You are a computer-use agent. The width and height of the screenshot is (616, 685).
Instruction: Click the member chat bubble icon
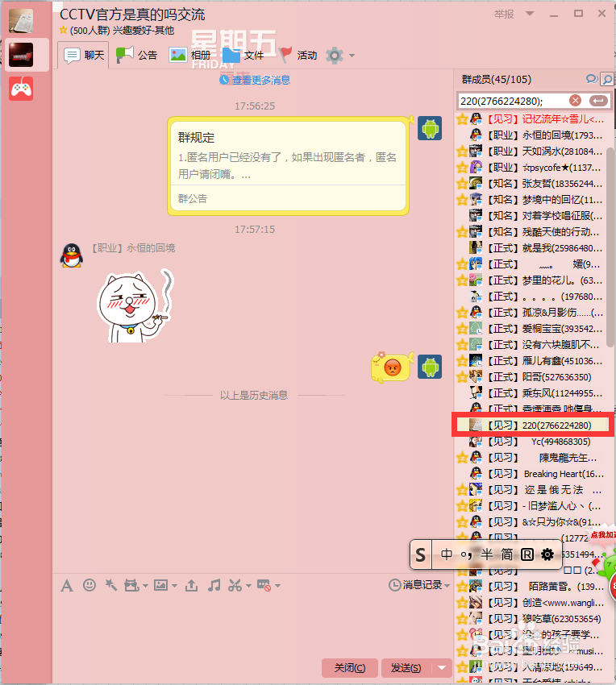[x=592, y=79]
